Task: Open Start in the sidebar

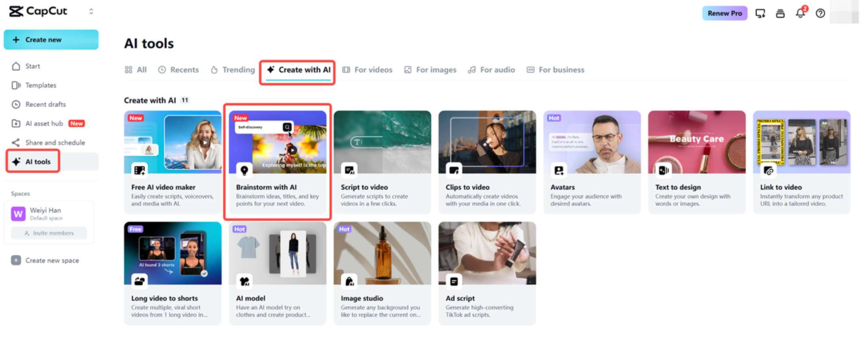Action: 33,66
